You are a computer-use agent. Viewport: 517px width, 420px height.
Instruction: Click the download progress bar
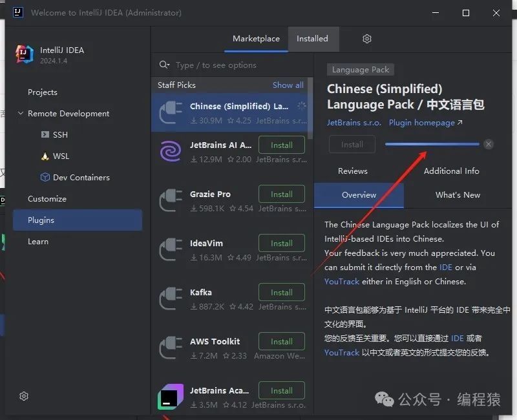[432, 144]
